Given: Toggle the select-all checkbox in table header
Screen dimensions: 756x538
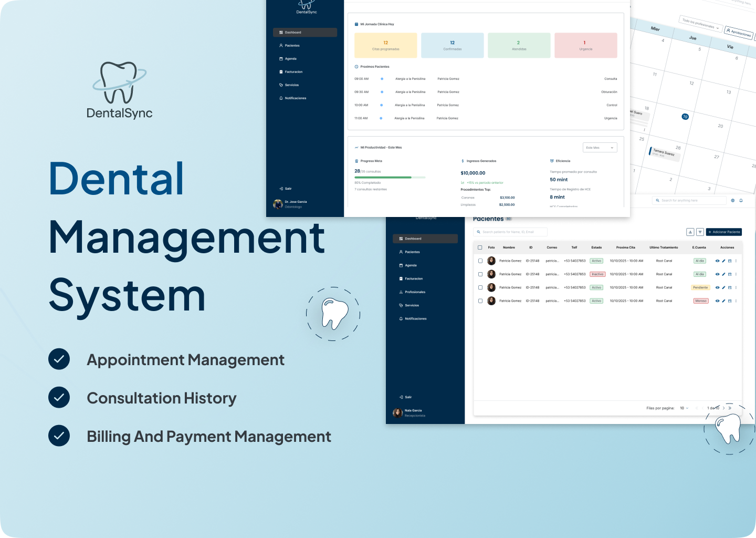Looking at the screenshot, I should 480,247.
